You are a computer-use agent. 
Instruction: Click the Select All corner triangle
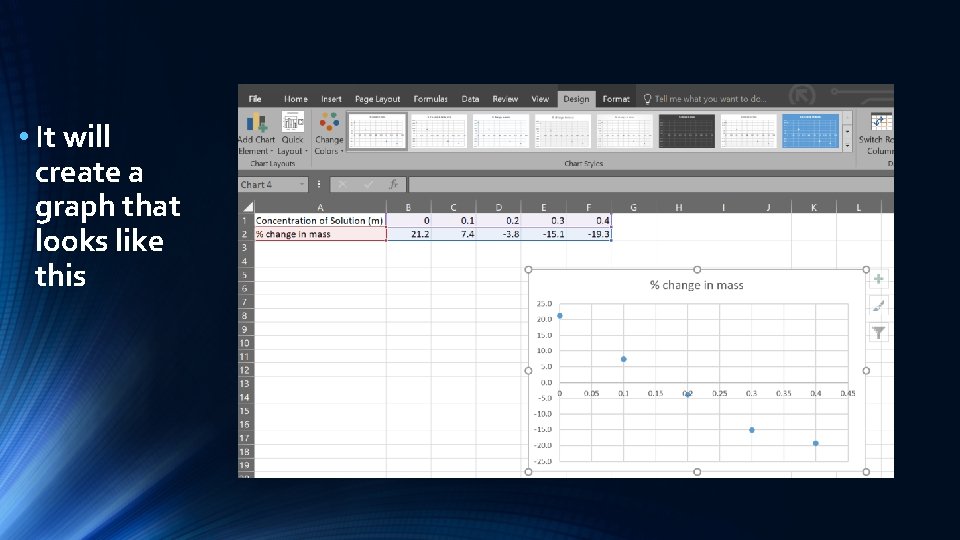click(247, 207)
